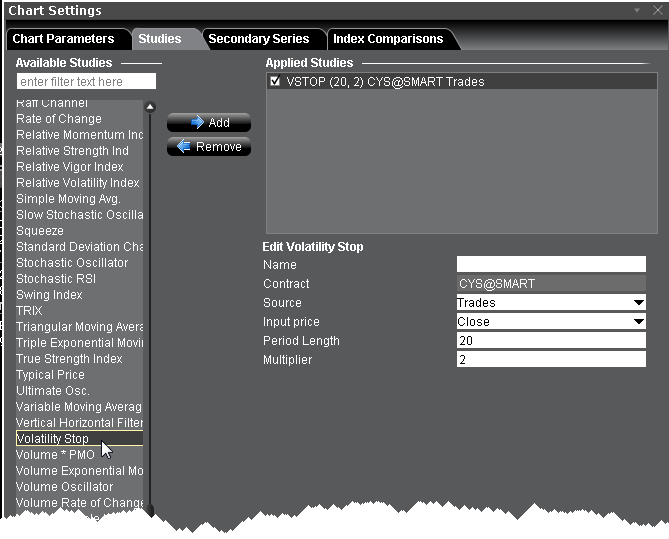Open the Secondary Series tab

pyautogui.click(x=258, y=39)
